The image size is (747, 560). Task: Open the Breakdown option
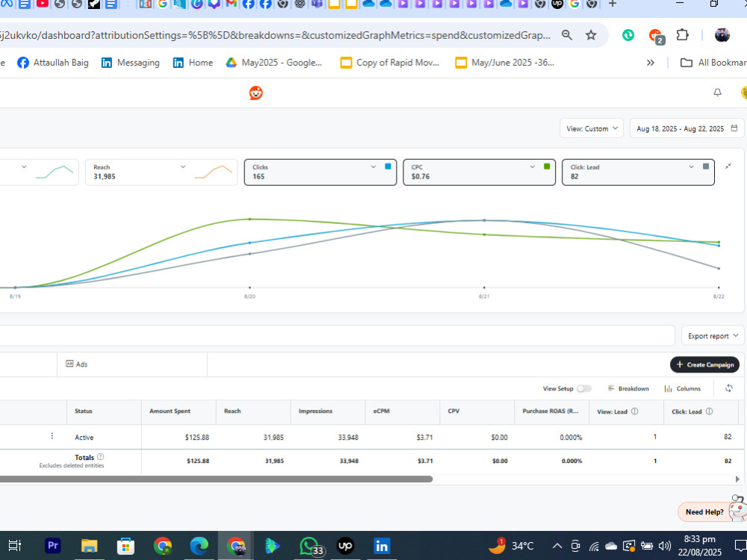[628, 388]
